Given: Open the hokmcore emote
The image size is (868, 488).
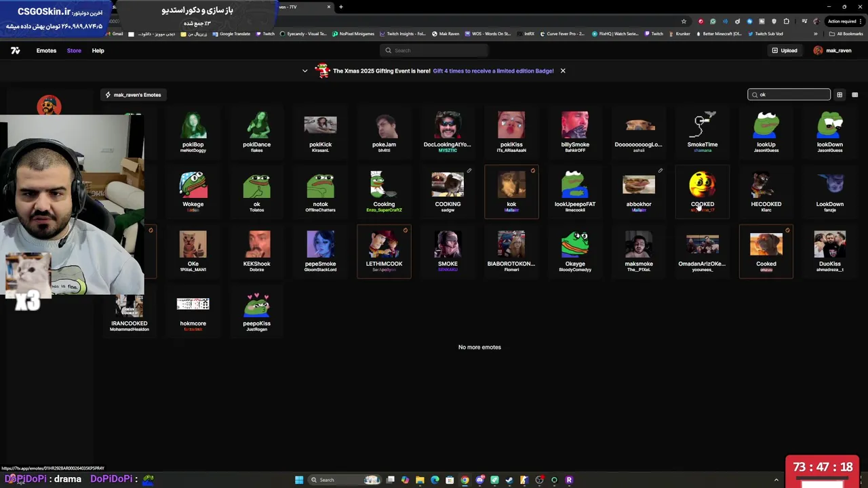Looking at the screenshot, I should pyautogui.click(x=193, y=311).
